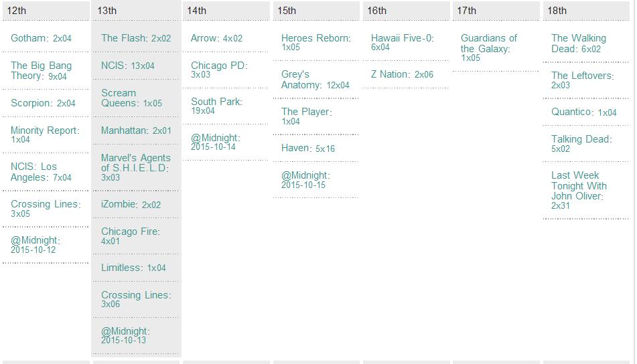Open @Midnight 2015-10-12 episode
Image resolution: width=637 pixels, height=364 pixels.
(x=36, y=245)
